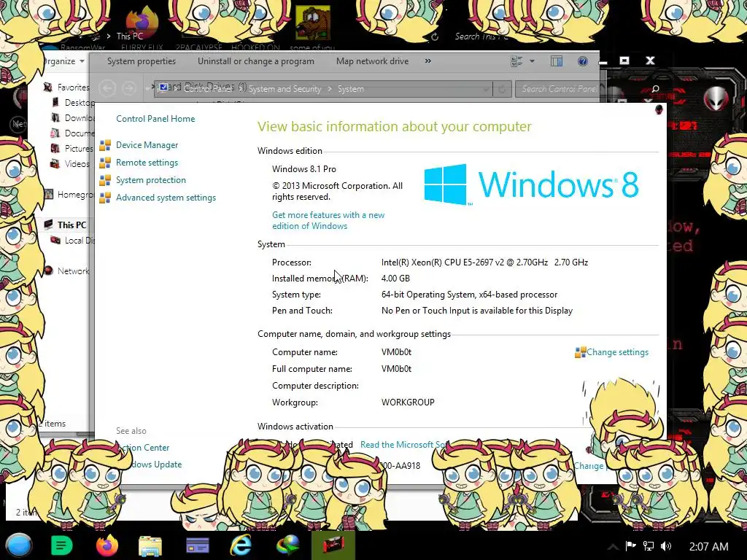Click System and Security in breadcrumb

pos(285,89)
